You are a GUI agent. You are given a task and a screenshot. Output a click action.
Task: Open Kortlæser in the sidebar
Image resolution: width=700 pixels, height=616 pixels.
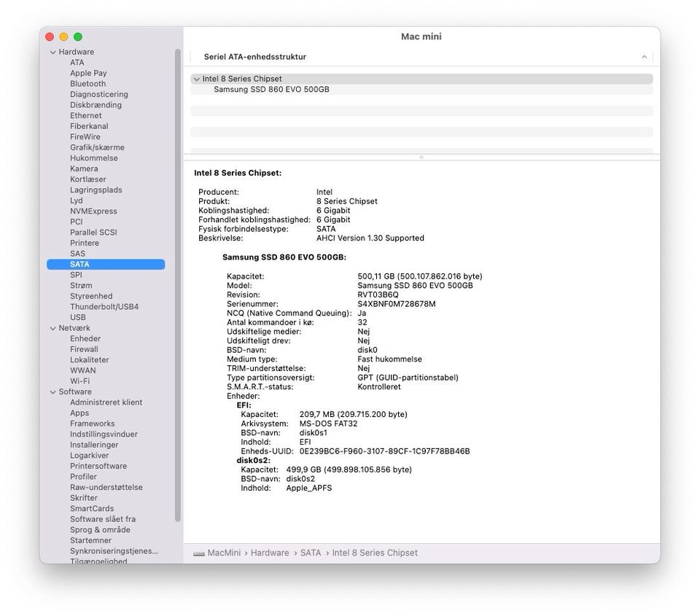[x=88, y=179]
